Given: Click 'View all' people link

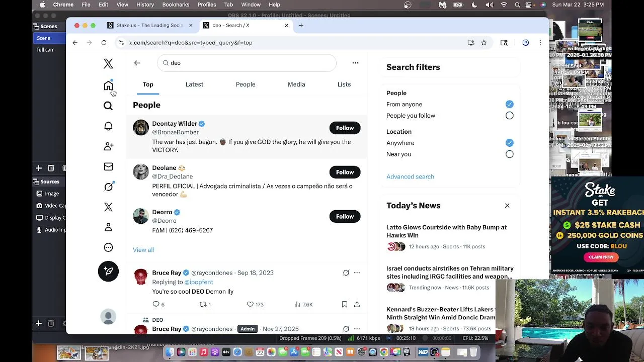Looking at the screenshot, I should pyautogui.click(x=143, y=250).
